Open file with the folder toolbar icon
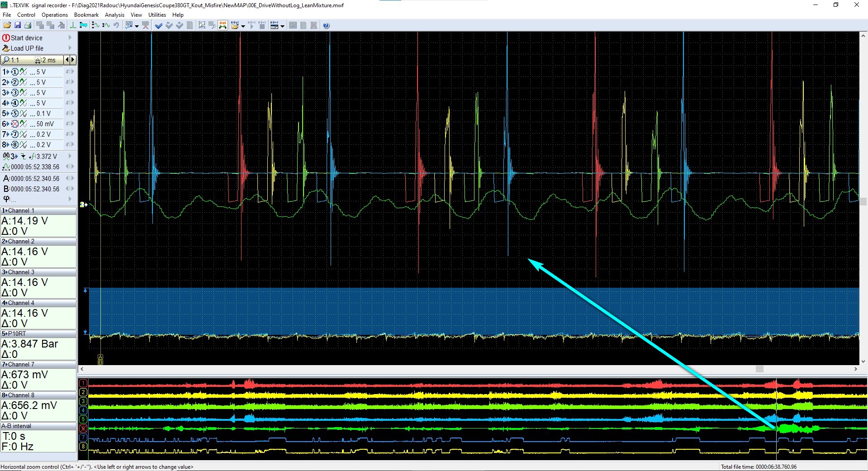The image size is (868, 471). (7, 25)
